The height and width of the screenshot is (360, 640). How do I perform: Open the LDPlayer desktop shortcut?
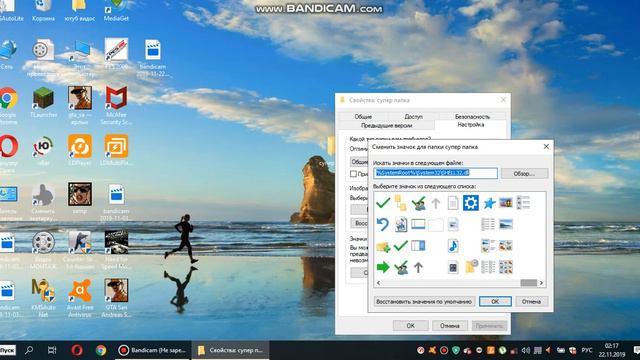[80, 150]
